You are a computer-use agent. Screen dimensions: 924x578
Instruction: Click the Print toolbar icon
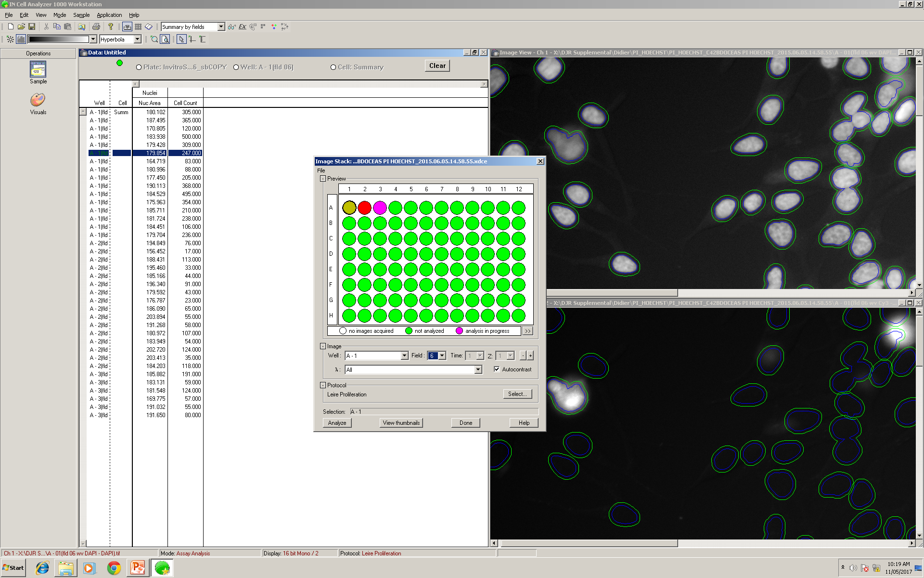pyautogui.click(x=96, y=27)
